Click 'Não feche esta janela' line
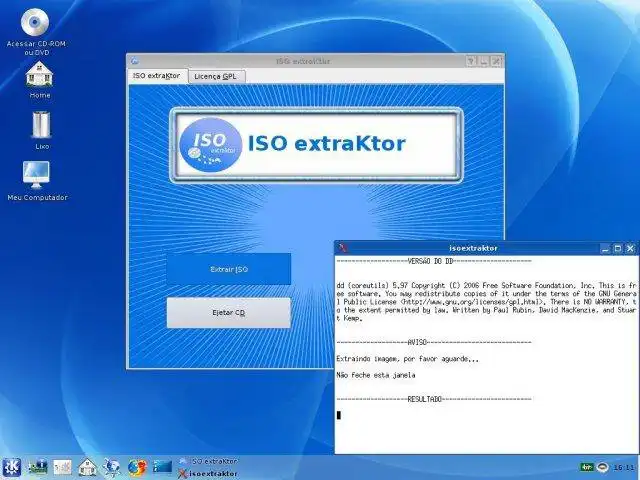 (376, 375)
